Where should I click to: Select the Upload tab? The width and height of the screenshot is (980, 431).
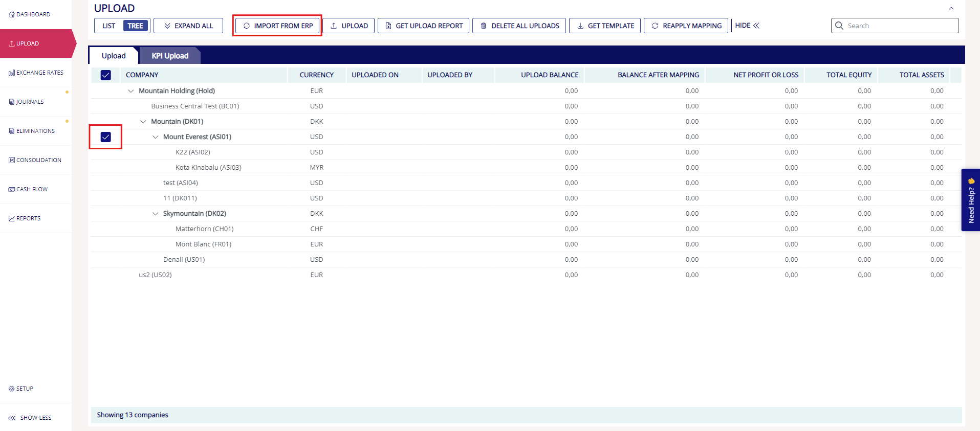(114, 56)
